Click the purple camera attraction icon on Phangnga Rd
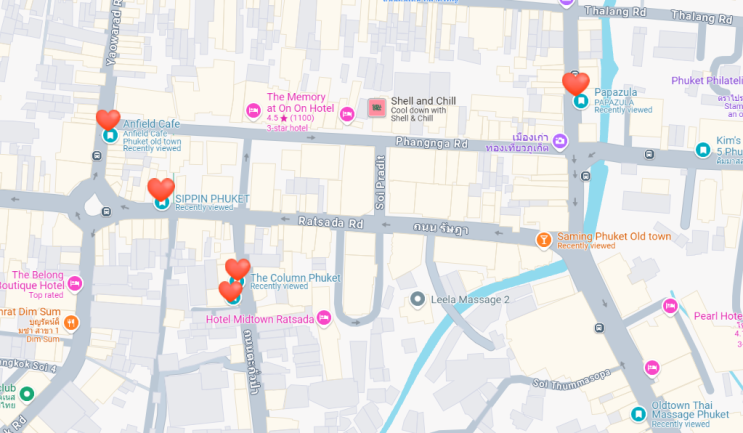This screenshot has height=433, width=743. pos(560,141)
